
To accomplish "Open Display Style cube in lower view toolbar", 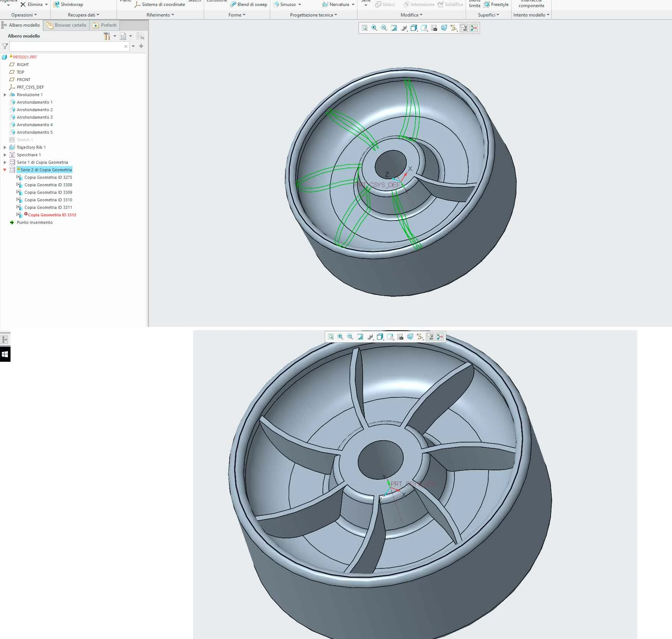I will [380, 337].
